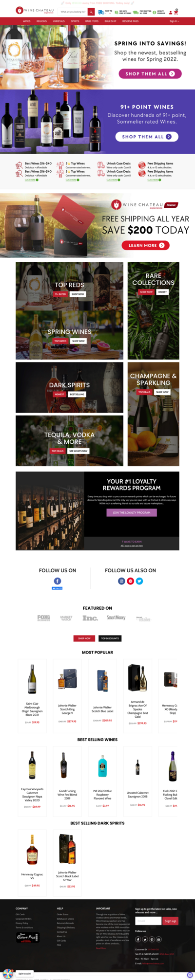The image size is (195, 980).
Task: Open the Twitter icon under Follow Us Also On
Action: [139, 581]
